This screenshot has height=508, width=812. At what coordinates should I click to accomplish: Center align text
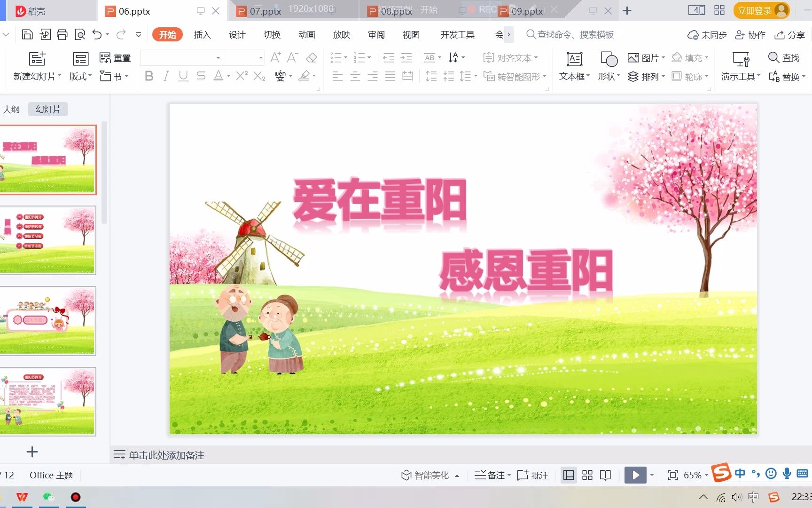(x=355, y=76)
